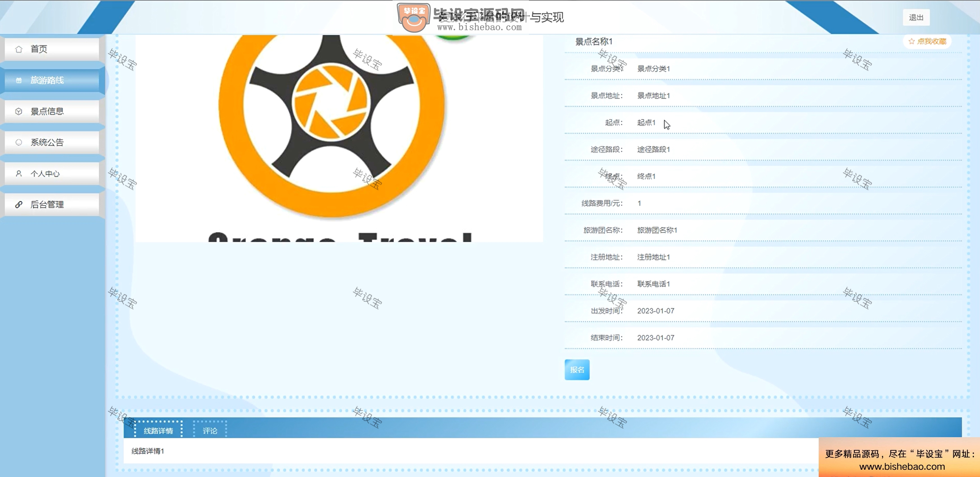980x477 pixels.
Task: Click the value 景点分类1
Action: (x=653, y=69)
